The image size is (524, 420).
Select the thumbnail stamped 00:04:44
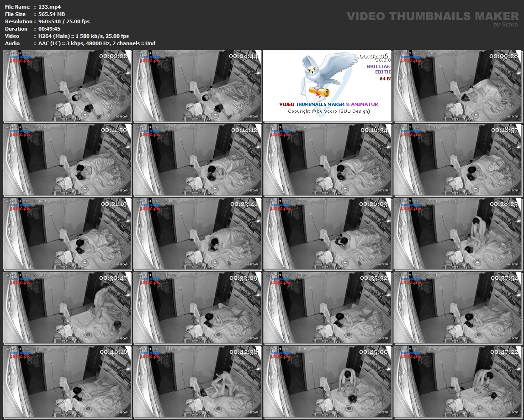(x=197, y=86)
